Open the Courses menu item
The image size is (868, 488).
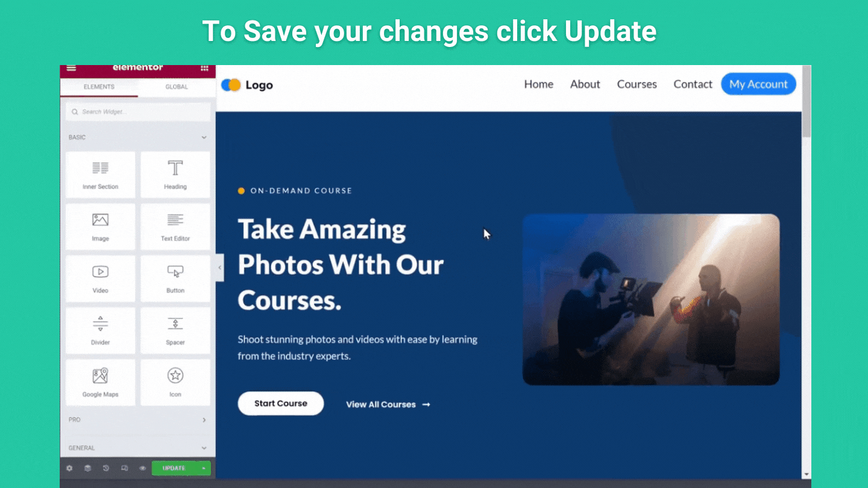[637, 84]
